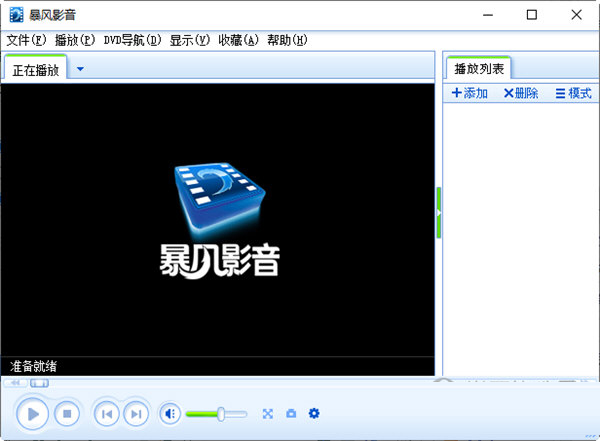Open settings via the gear icon
The image size is (600, 441).
(314, 413)
